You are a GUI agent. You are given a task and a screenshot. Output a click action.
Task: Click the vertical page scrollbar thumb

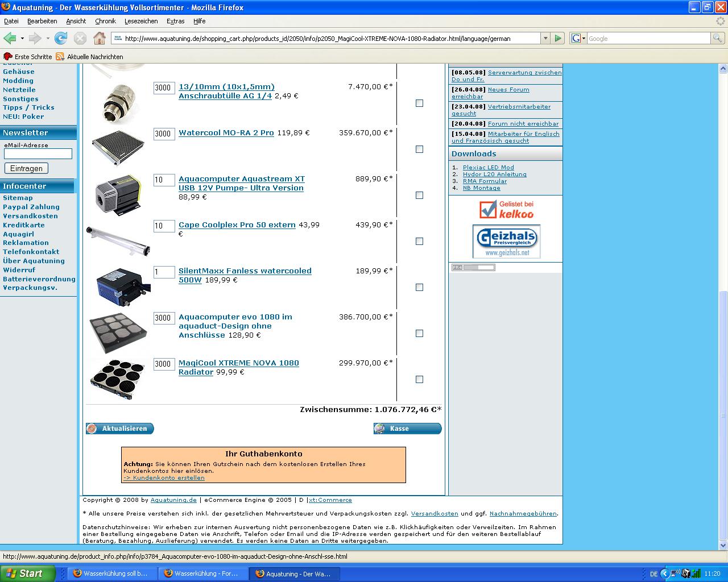click(723, 415)
